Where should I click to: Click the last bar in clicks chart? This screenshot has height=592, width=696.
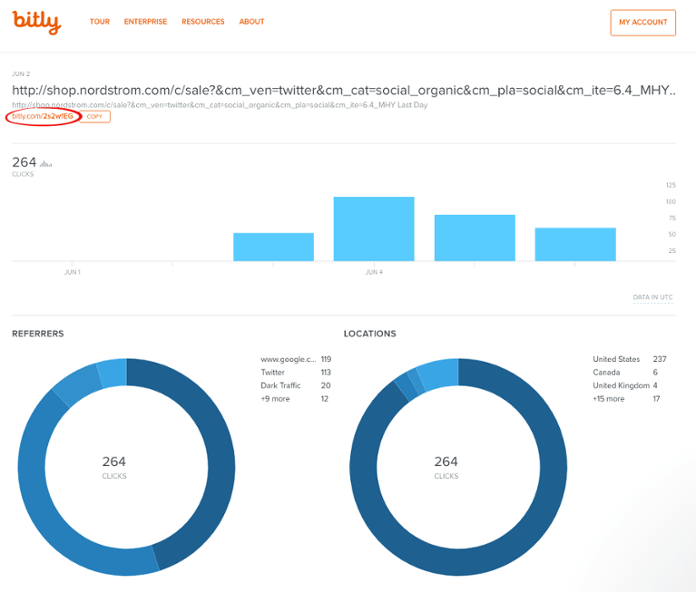[x=575, y=245]
